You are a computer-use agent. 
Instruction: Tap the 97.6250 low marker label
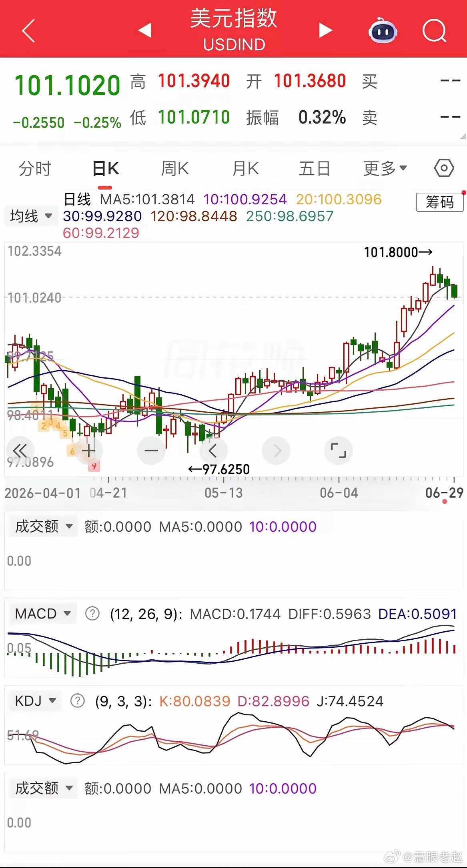tap(219, 469)
